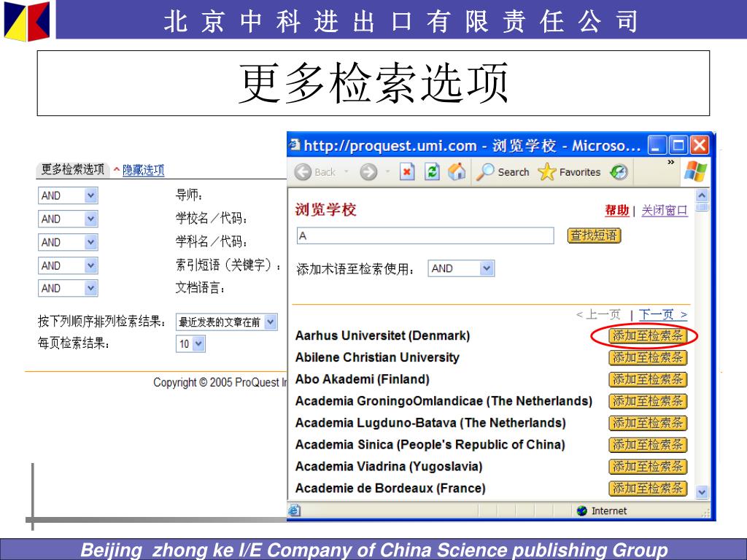The image size is (747, 560).
Task: Open the 帮助 help link
Action: (617, 210)
